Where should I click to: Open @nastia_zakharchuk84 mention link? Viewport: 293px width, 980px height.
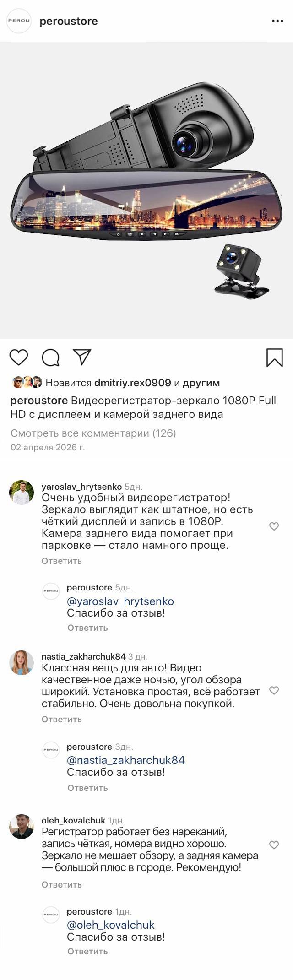coord(125,760)
